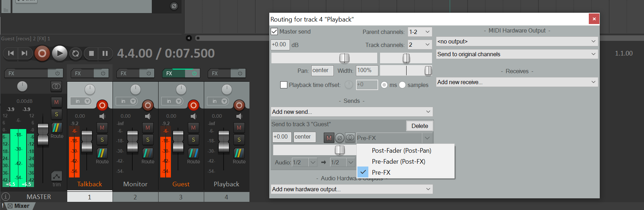Select Pre-Fader (Post-FX) send mode
644x210 pixels.
click(x=398, y=162)
